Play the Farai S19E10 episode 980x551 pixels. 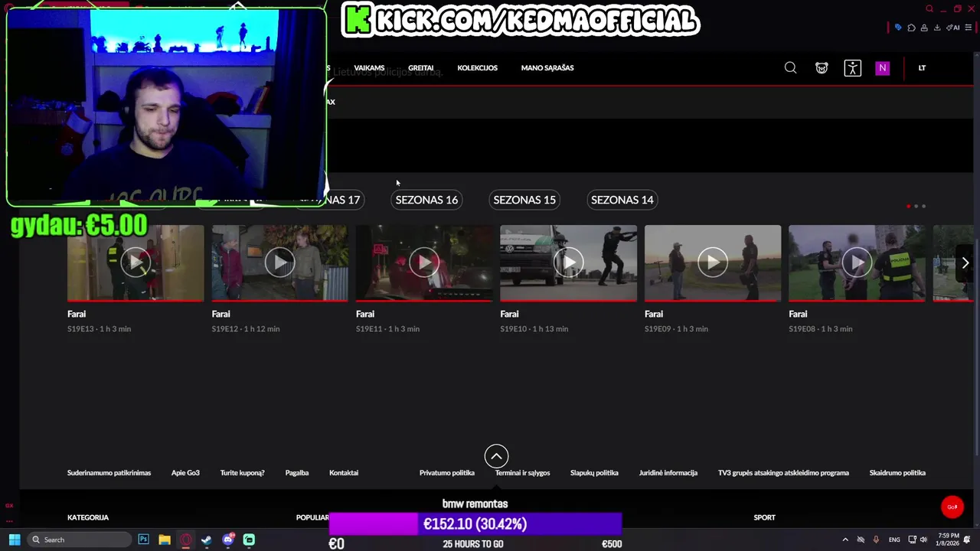pos(568,262)
